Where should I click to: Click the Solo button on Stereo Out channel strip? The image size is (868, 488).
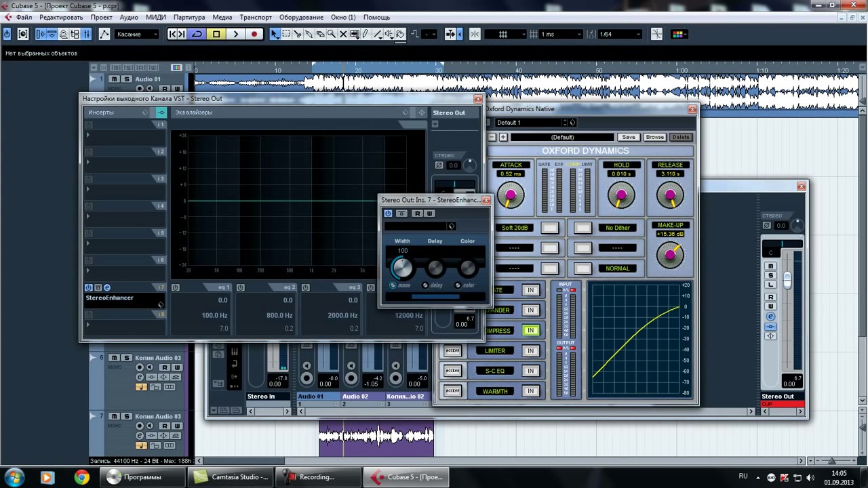pyautogui.click(x=770, y=275)
